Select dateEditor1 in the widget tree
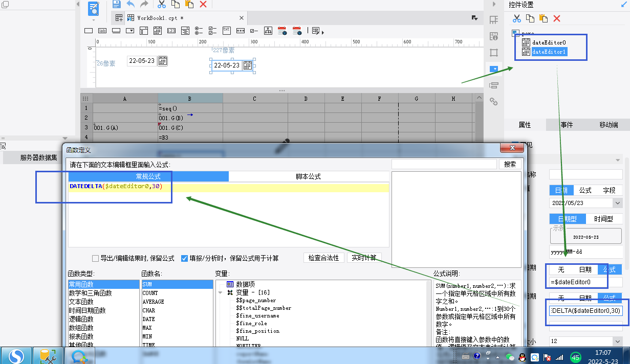The width and height of the screenshot is (630, 364). 549,52
